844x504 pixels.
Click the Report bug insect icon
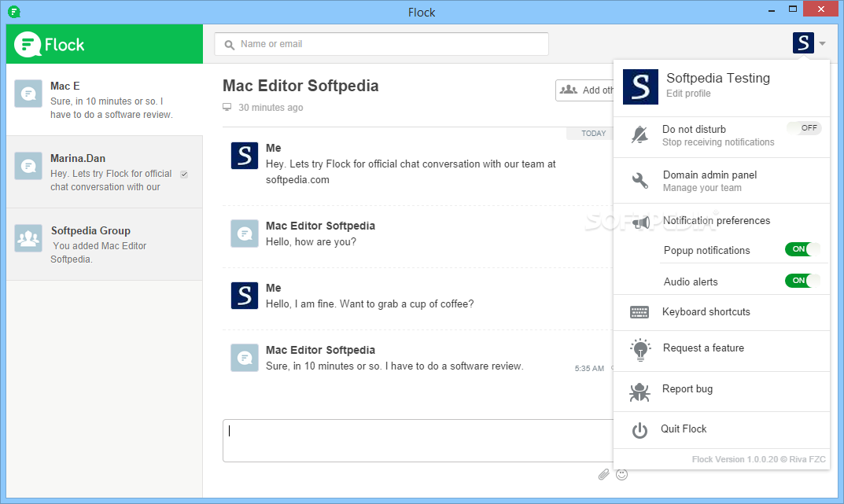(x=639, y=392)
